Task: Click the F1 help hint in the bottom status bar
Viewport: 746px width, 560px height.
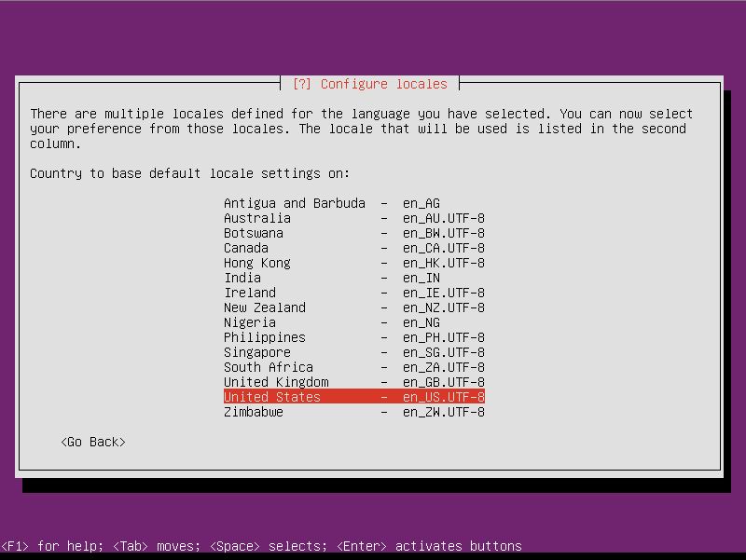Action: 52,546
